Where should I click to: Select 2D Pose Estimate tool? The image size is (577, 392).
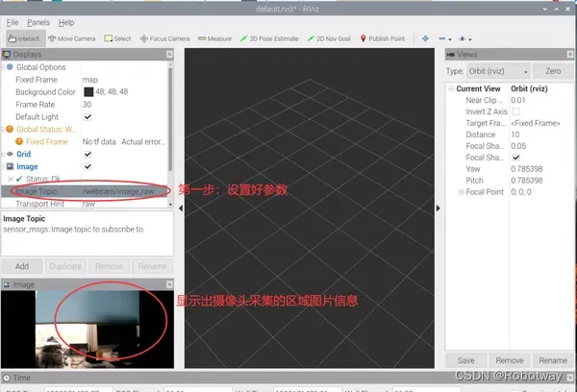(x=269, y=38)
